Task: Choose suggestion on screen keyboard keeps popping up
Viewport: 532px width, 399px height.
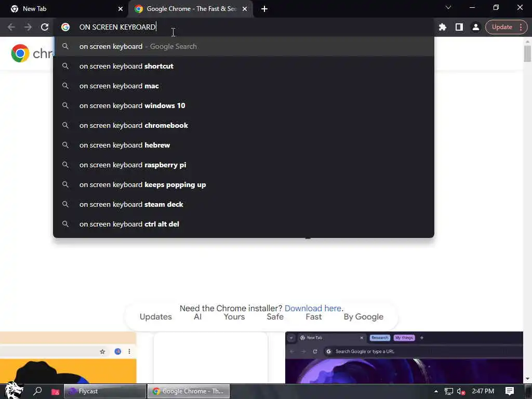Action: 244,184
